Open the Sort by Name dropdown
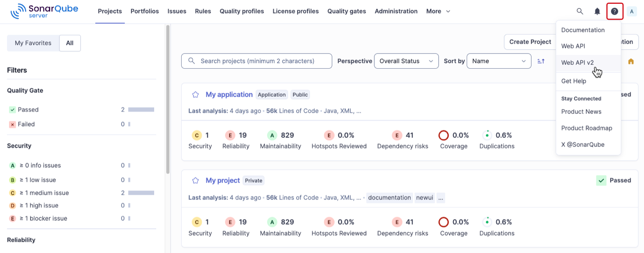Image resolution: width=644 pixels, height=253 pixels. tap(499, 61)
